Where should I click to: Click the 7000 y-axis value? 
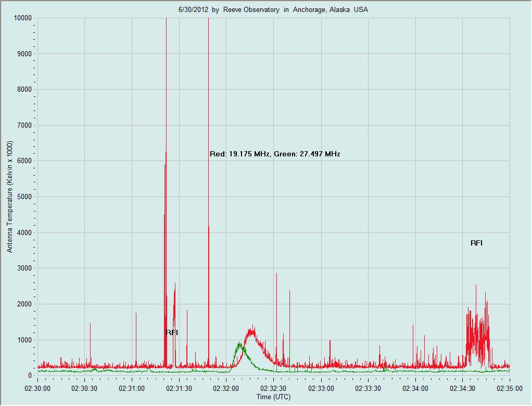click(24, 126)
